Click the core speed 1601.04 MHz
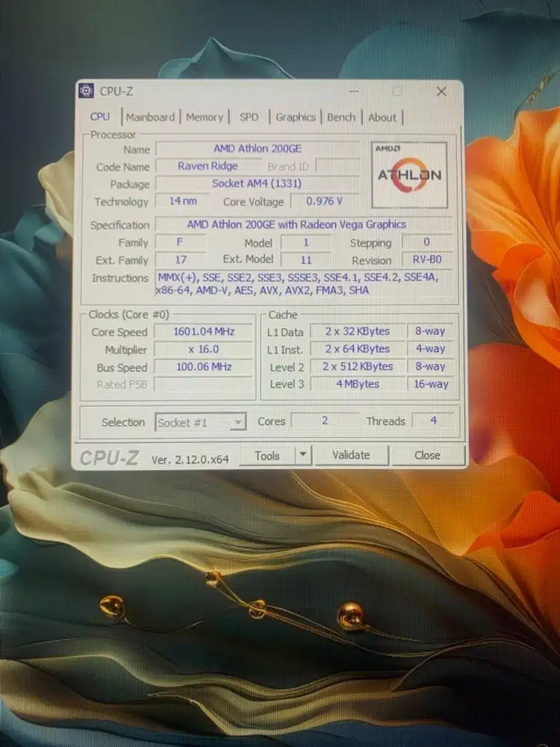 pos(203,331)
